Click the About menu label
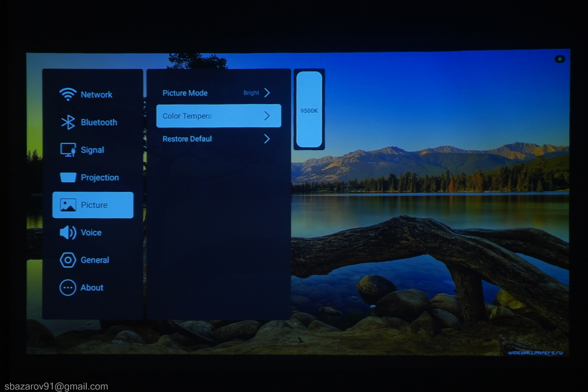The image size is (588, 392). (x=92, y=288)
